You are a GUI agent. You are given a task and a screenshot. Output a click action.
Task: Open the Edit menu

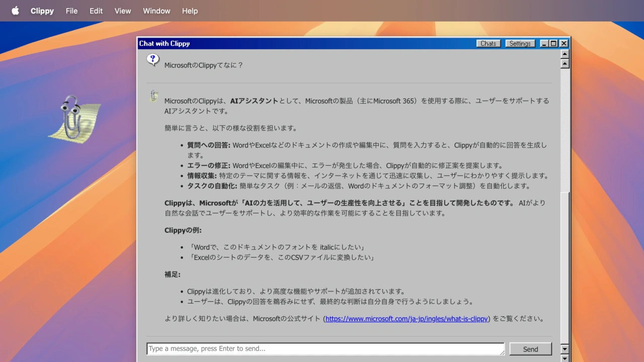tap(96, 11)
